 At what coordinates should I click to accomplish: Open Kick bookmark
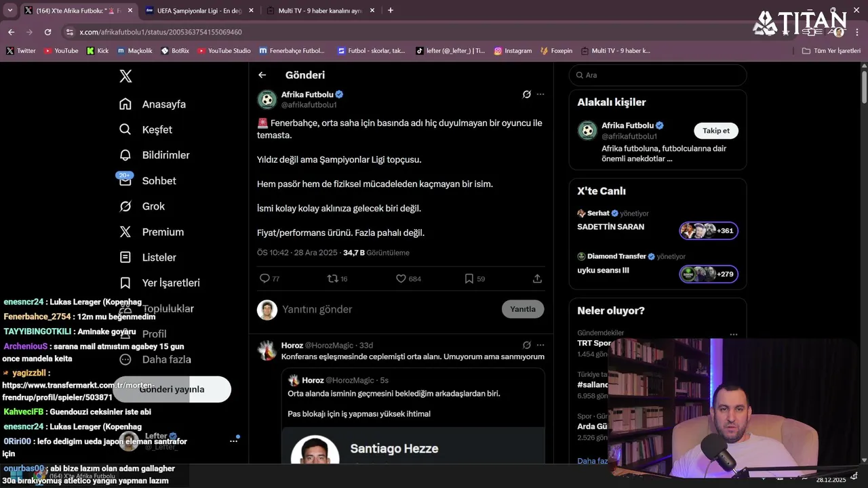[98, 51]
